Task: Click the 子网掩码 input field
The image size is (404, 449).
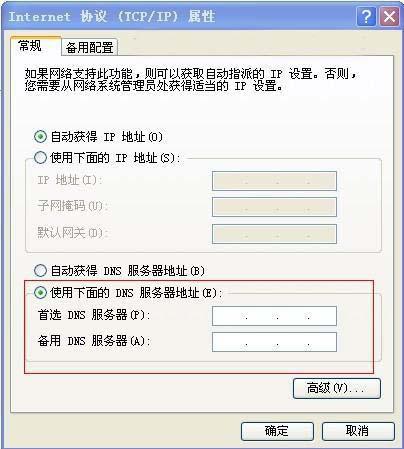Action: click(x=274, y=207)
